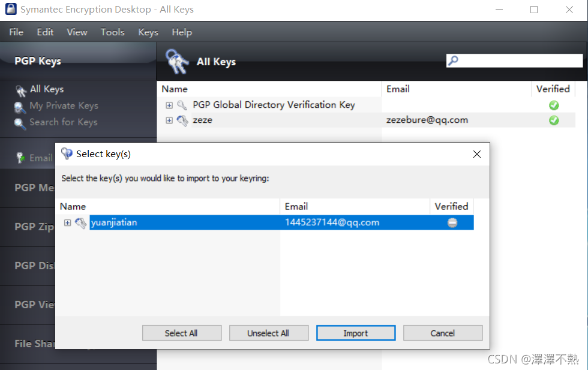
Task: Click the Select key(s) dialog icon
Action: point(67,154)
